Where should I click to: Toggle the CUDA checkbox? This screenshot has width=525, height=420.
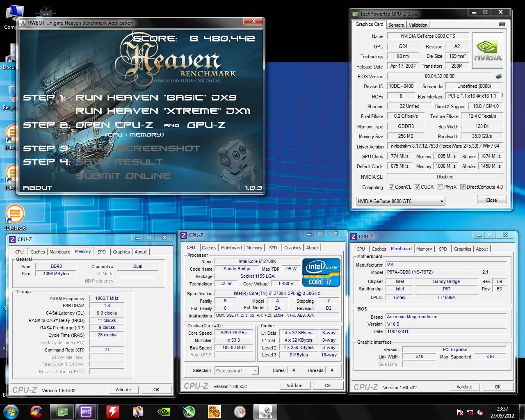(x=417, y=187)
